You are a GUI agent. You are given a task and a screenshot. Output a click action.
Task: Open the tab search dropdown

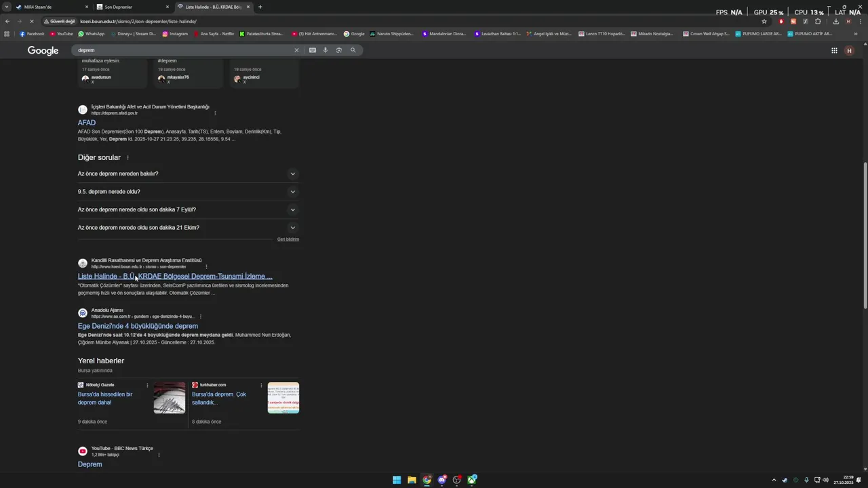[x=6, y=7]
